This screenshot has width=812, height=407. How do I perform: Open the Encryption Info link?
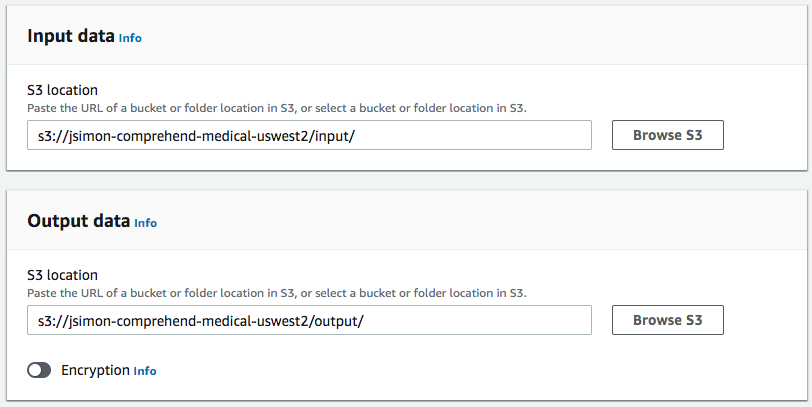tap(145, 371)
